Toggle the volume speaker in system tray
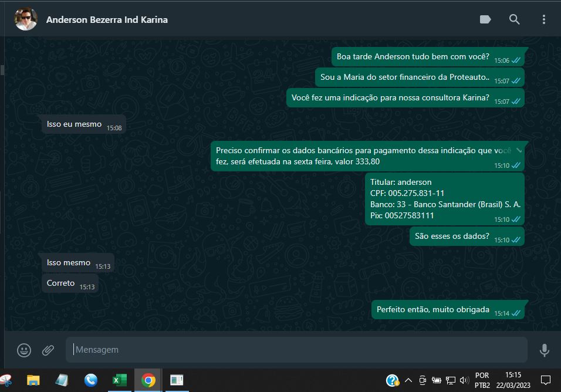This screenshot has height=392, width=561. point(464,380)
